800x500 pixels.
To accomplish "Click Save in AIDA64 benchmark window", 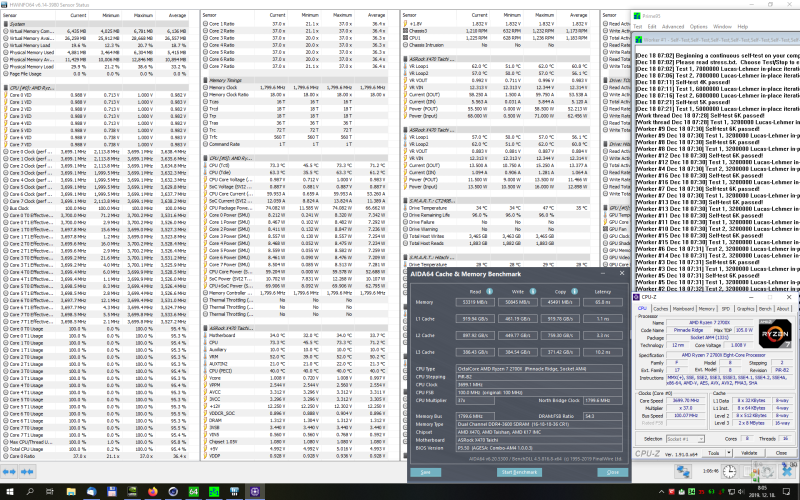I will point(426,472).
